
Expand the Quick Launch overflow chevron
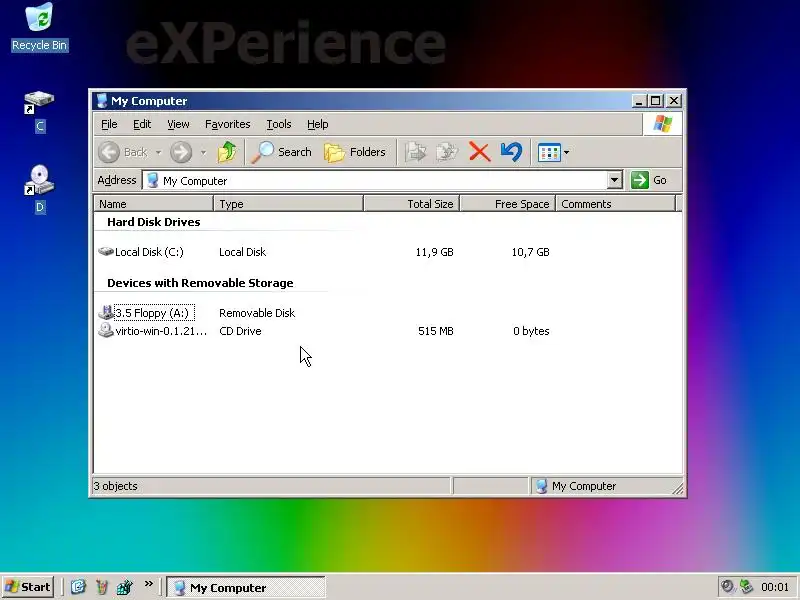148,584
